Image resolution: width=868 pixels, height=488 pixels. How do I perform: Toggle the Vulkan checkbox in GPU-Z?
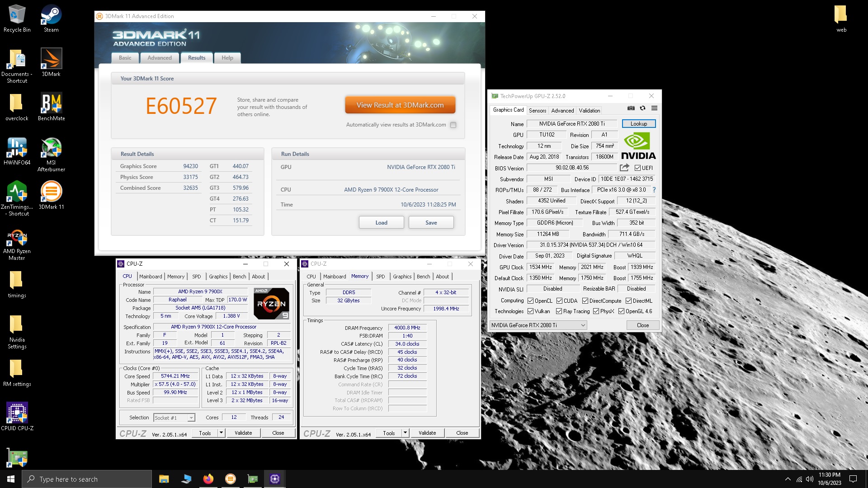pos(531,311)
